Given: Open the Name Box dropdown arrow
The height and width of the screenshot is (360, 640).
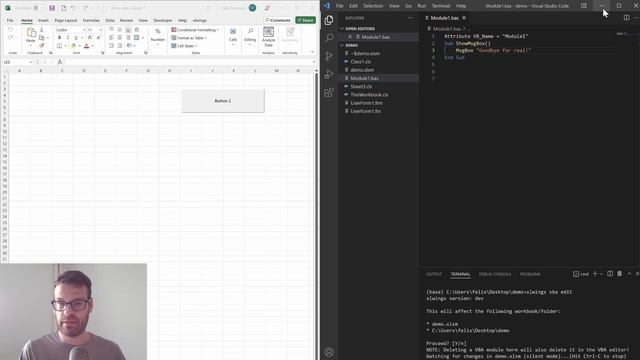Looking at the screenshot, I should [31, 62].
